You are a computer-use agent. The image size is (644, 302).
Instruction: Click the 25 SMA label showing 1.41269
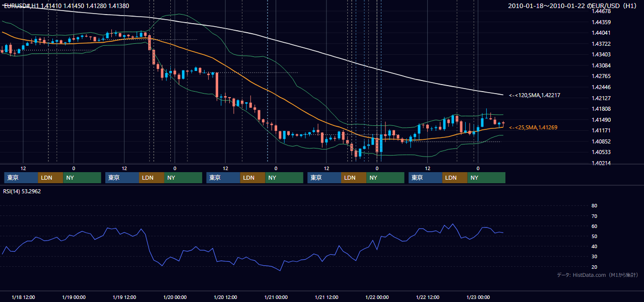[x=533, y=128]
